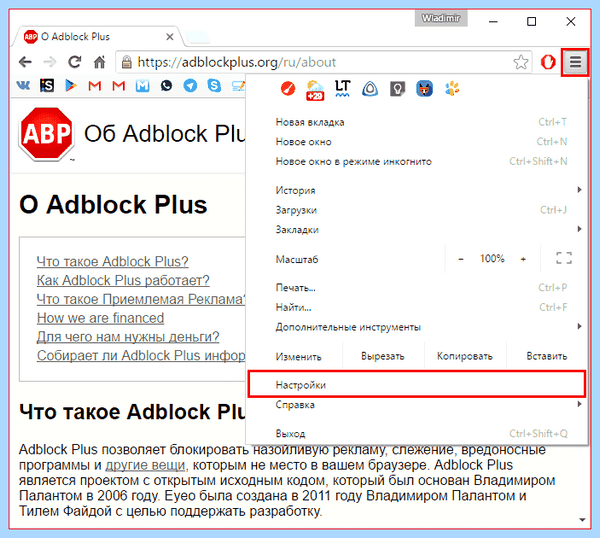
Task: Click the gray lightbulb extension icon
Action: coord(397,89)
